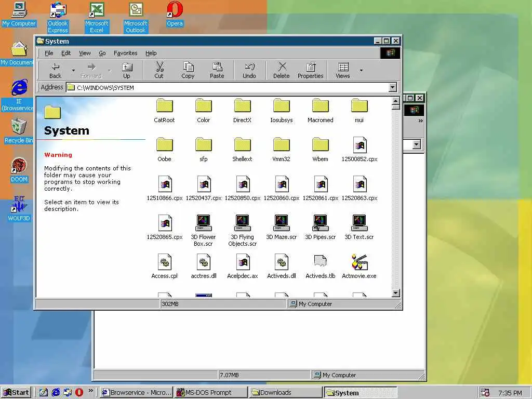This screenshot has height=399, width=532.
Task: Select the Actmovie.exe program
Action: coord(360,267)
